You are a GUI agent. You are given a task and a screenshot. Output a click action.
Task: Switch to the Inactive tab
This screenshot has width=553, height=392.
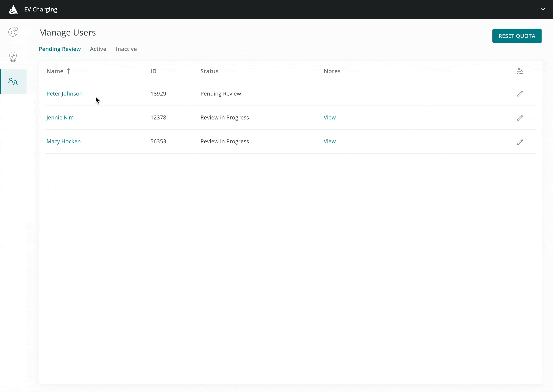click(126, 49)
